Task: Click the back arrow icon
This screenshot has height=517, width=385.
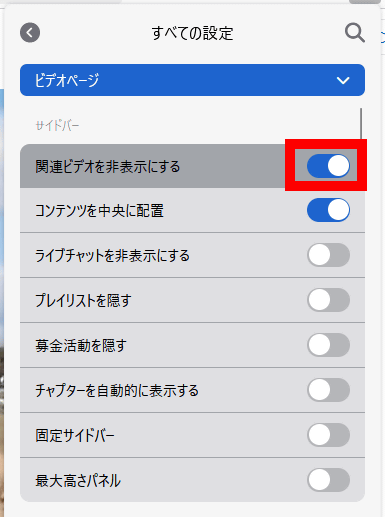Action: tap(30, 33)
